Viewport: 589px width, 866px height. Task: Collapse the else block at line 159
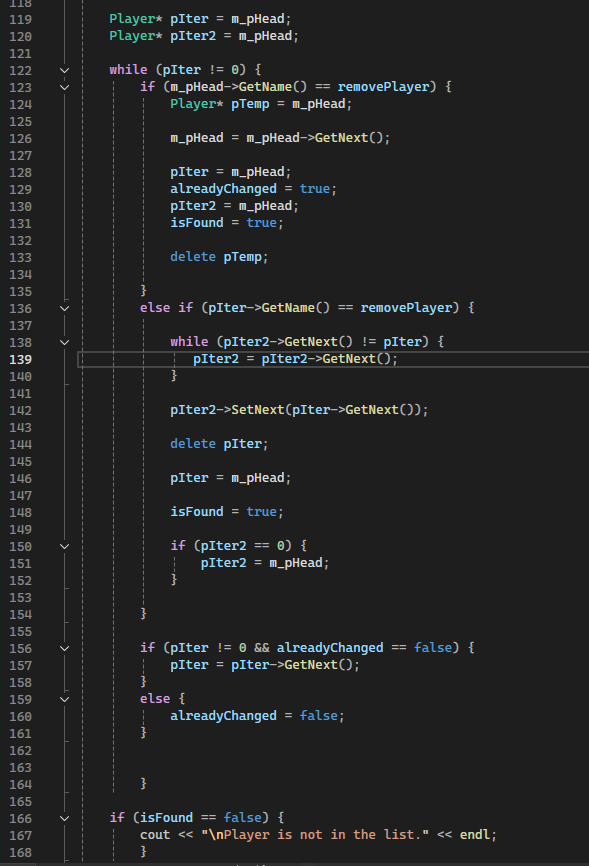(65, 699)
